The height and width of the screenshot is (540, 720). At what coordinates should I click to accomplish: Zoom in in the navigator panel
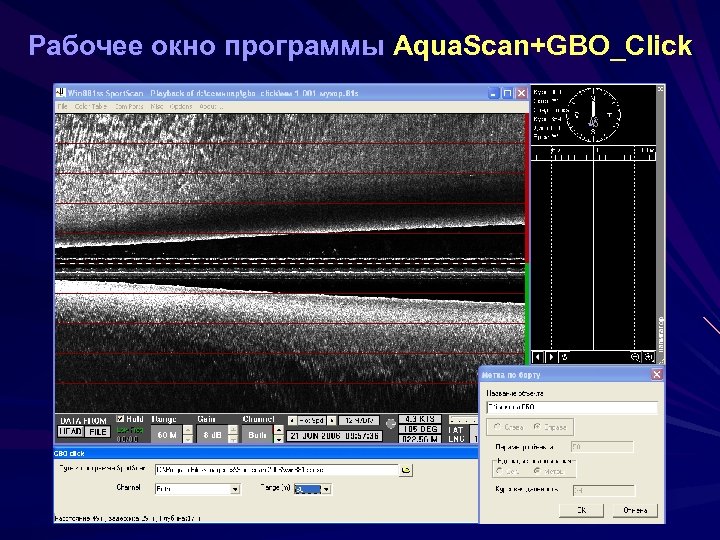tap(649, 357)
